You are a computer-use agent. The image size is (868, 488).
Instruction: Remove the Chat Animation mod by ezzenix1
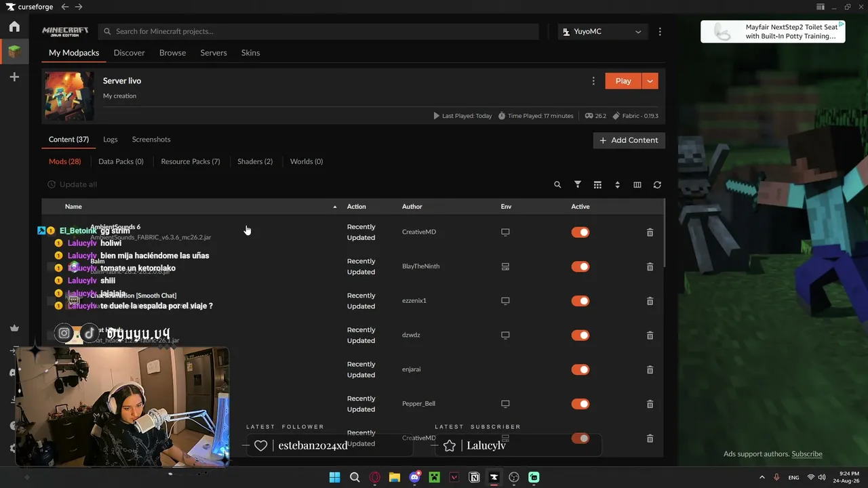point(650,301)
